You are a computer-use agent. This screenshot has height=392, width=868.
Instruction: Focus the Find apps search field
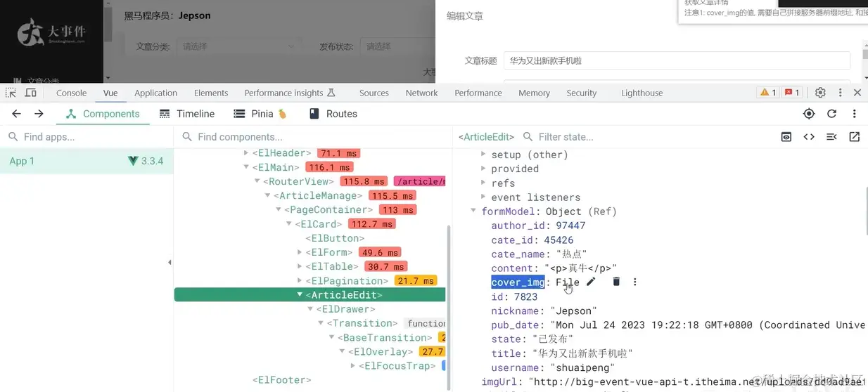coord(87,137)
